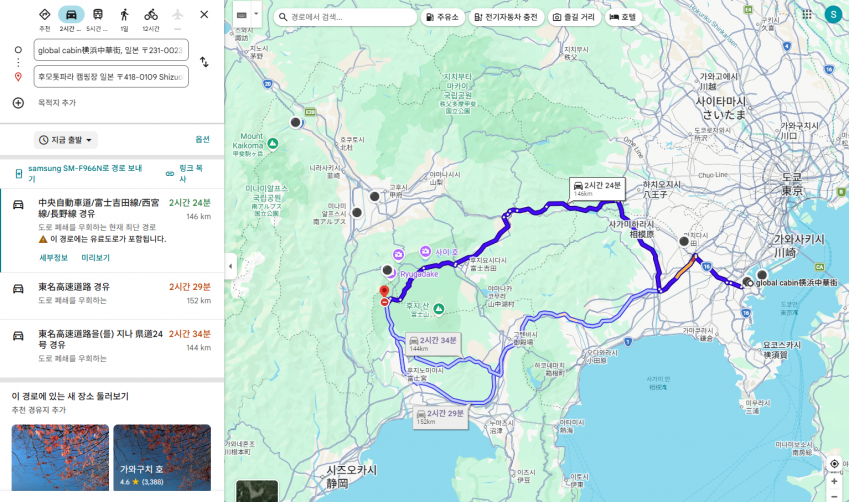Open the input tools dropdown arrow
Image resolution: width=849 pixels, height=502 pixels.
pyautogui.click(x=256, y=15)
